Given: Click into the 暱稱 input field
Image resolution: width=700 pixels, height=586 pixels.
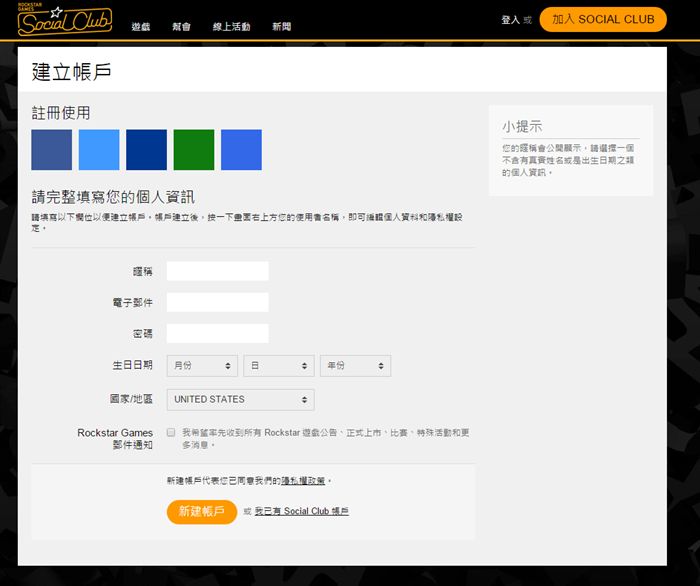Looking at the screenshot, I should (x=217, y=271).
